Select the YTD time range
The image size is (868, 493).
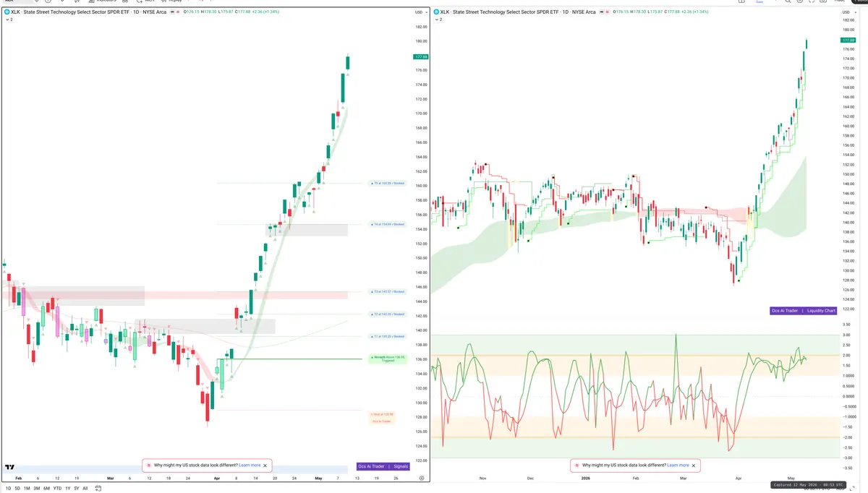57,489
